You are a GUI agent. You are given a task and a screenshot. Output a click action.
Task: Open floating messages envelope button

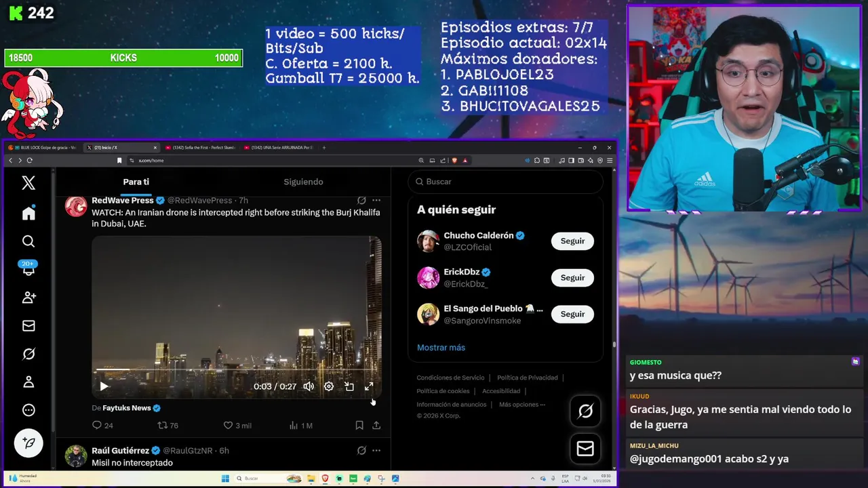[585, 449]
